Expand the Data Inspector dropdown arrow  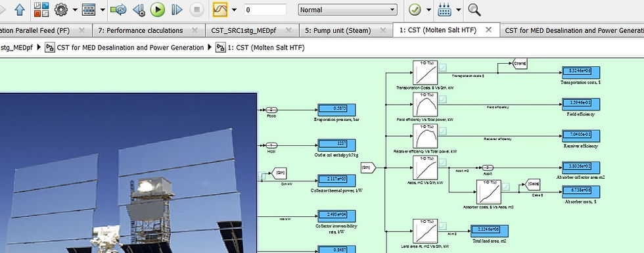[234, 9]
